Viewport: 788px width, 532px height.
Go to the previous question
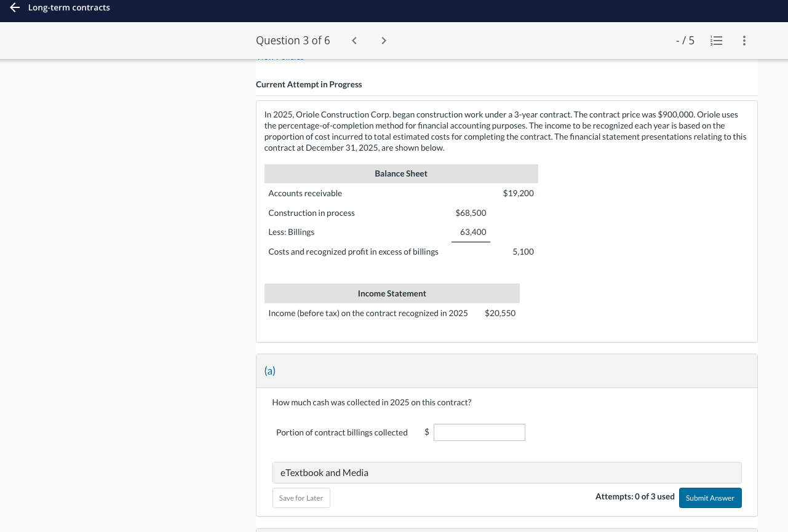tap(354, 41)
